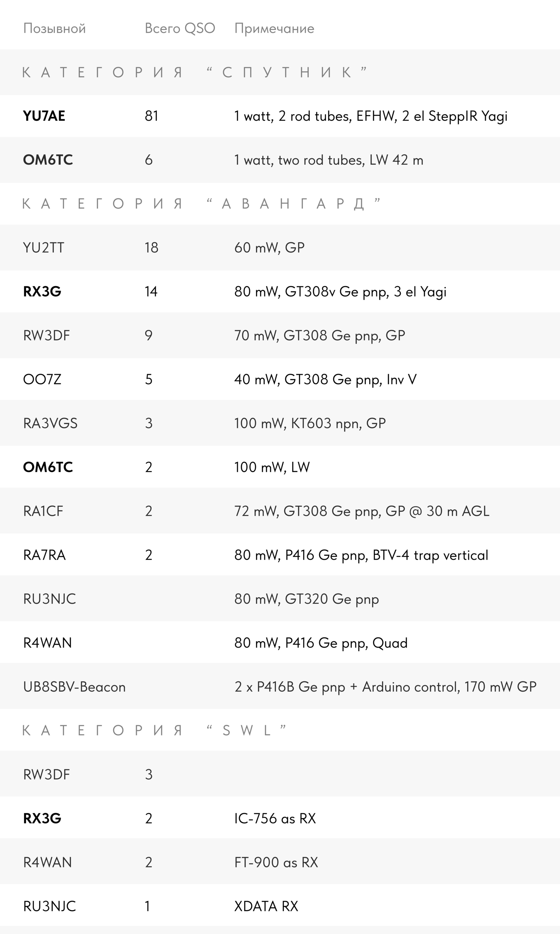Select the YU2TT row callsign
Screen dimensions: 560x934
pos(43,248)
